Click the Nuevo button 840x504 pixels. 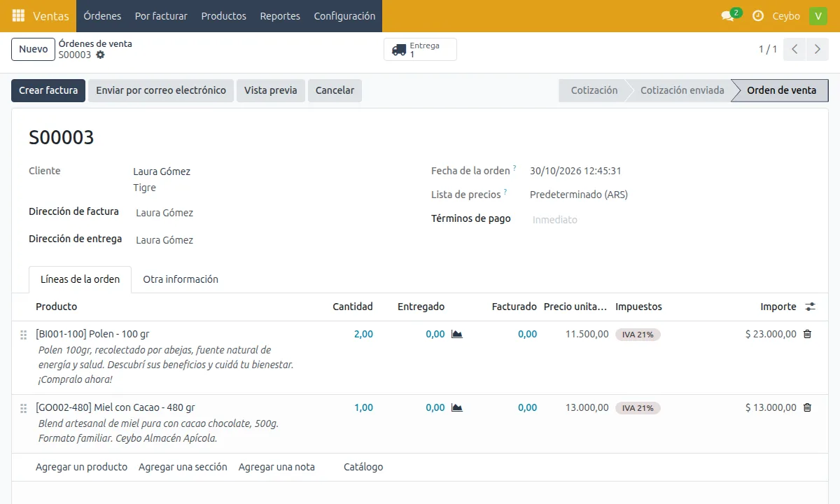[x=34, y=49]
